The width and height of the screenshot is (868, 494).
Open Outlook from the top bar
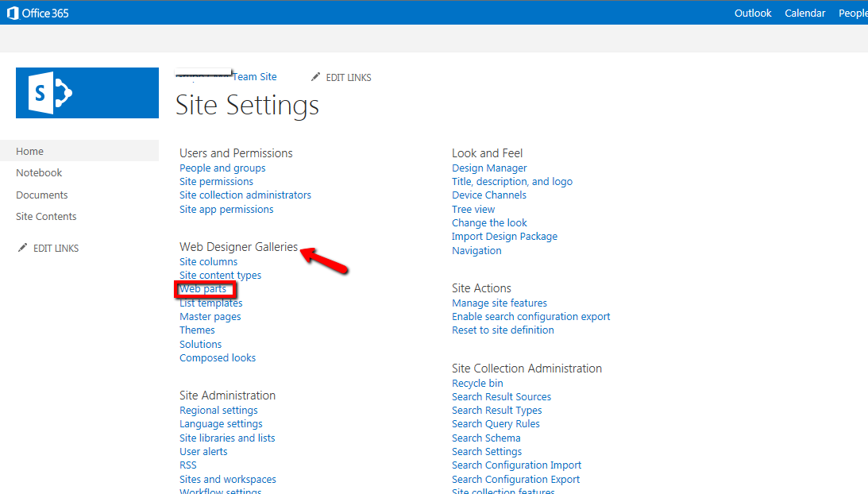(752, 13)
